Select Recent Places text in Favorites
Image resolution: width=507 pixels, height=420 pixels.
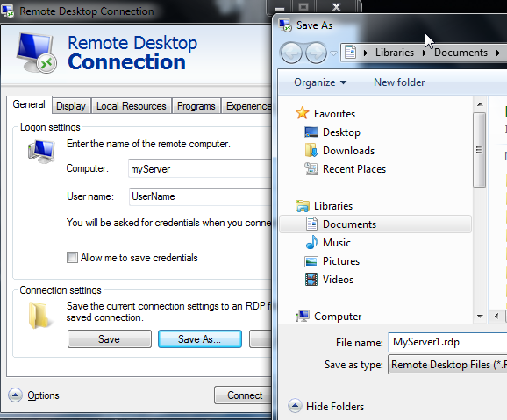[x=354, y=169]
